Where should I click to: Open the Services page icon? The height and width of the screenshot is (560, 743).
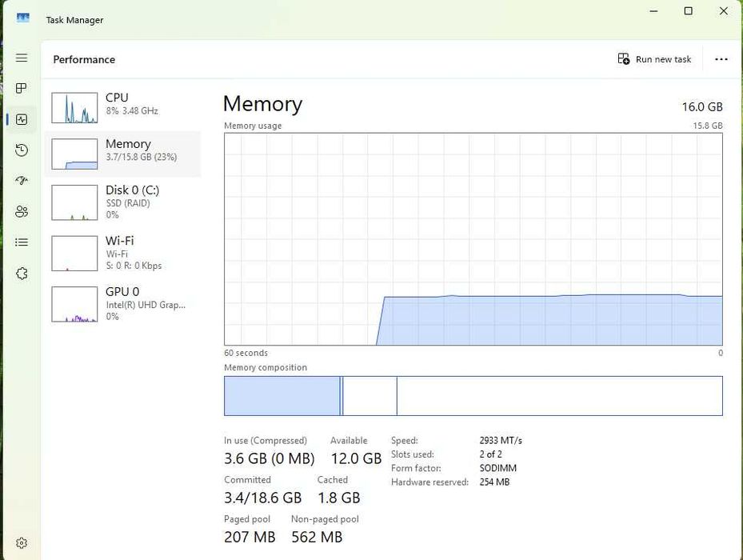coord(22,273)
